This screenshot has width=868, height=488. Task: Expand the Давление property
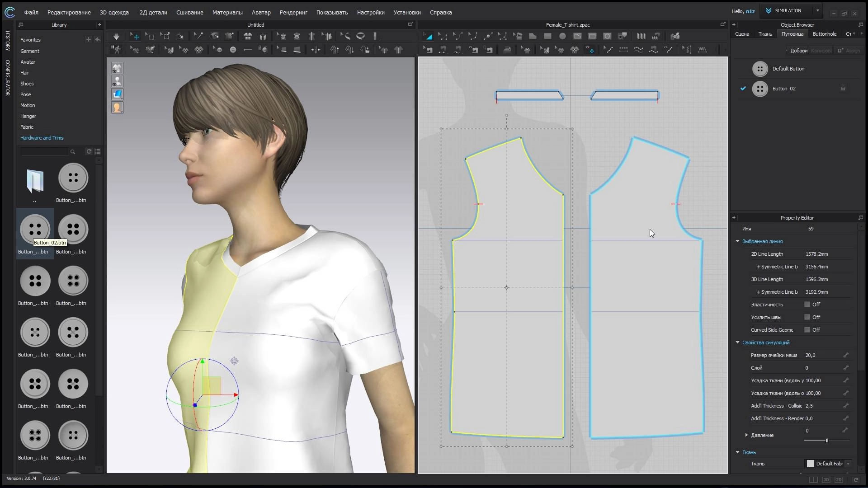coord(746,435)
